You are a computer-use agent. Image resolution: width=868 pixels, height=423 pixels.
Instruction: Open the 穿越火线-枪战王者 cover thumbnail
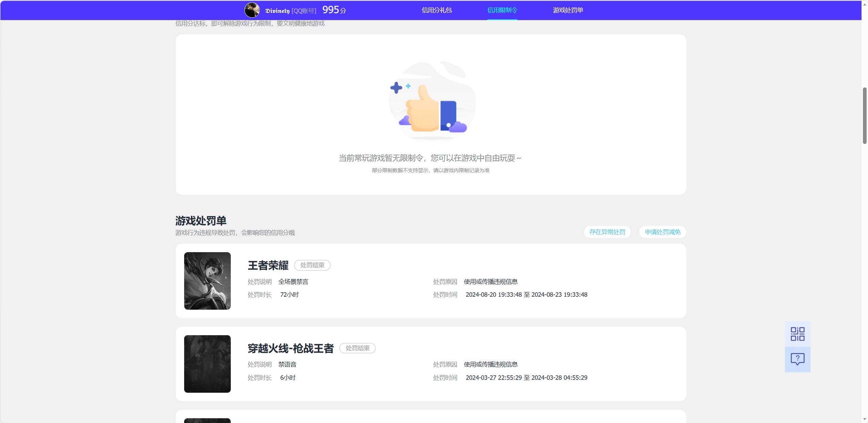207,364
